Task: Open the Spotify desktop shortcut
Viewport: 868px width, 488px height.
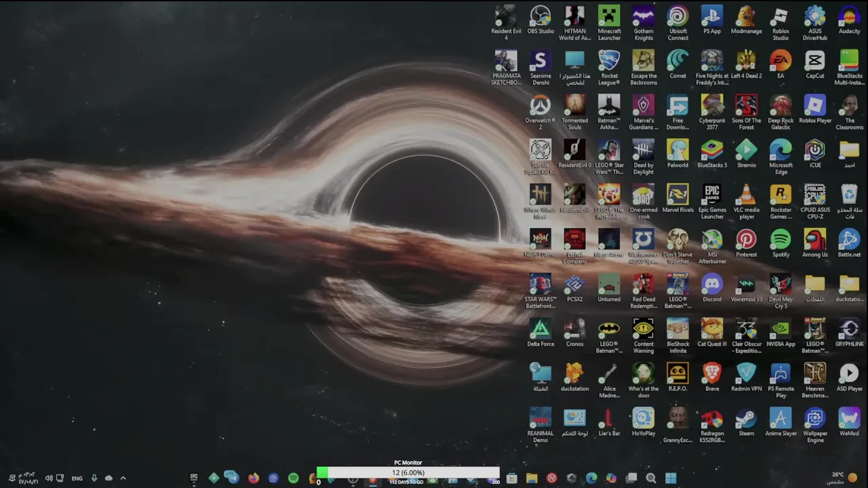Action: click(x=781, y=243)
